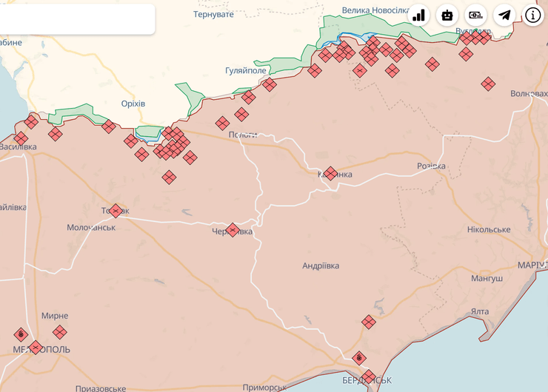Click the Оріхів town label
Screen dimensions: 548x392
coord(133,103)
